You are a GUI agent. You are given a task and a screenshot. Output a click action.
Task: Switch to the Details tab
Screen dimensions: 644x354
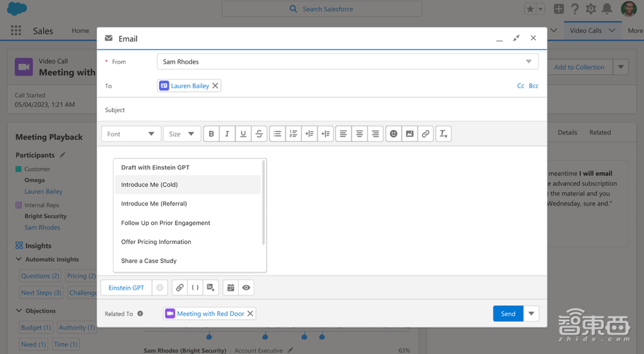567,132
